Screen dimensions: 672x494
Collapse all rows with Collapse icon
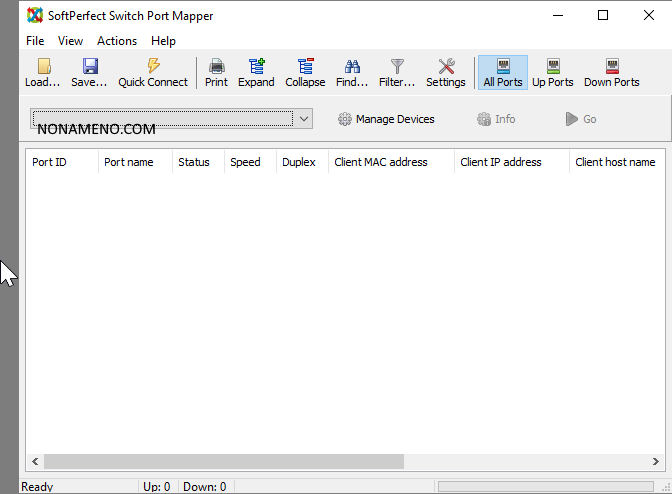click(x=305, y=67)
